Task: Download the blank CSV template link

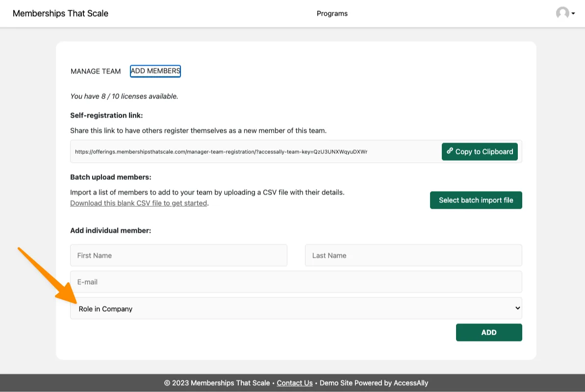Action: (138, 203)
